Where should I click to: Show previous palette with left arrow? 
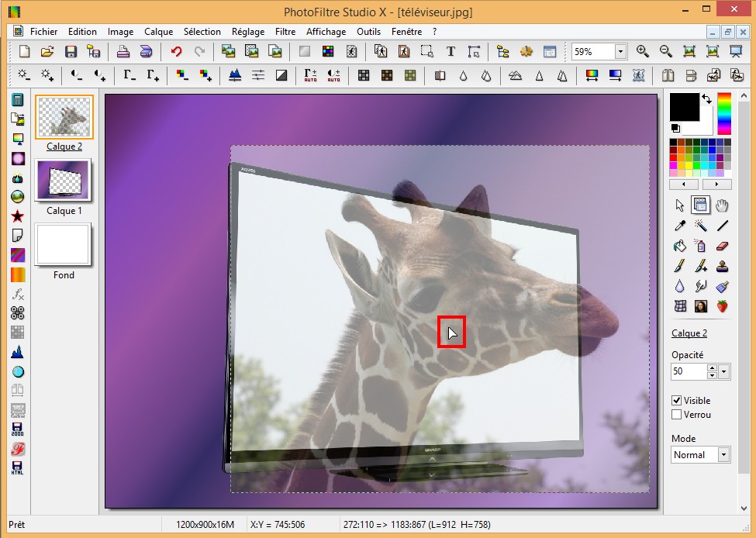[684, 185]
